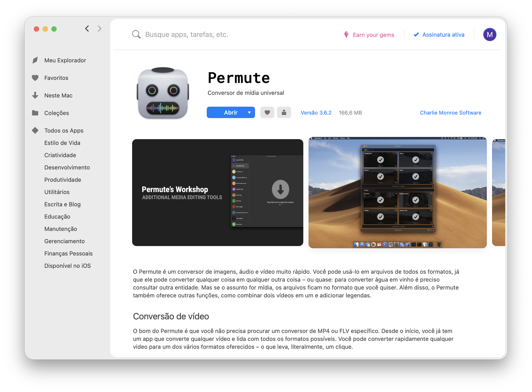This screenshot has height=392, width=532.
Task: Open Charlie Monroe Software developer link
Action: click(451, 113)
